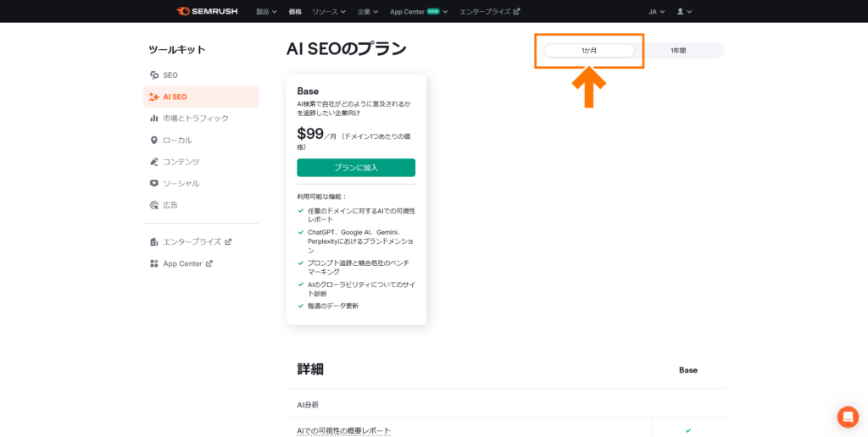Open 市場とトラフィック bar chart icon
The width and height of the screenshot is (868, 437).
click(x=153, y=119)
